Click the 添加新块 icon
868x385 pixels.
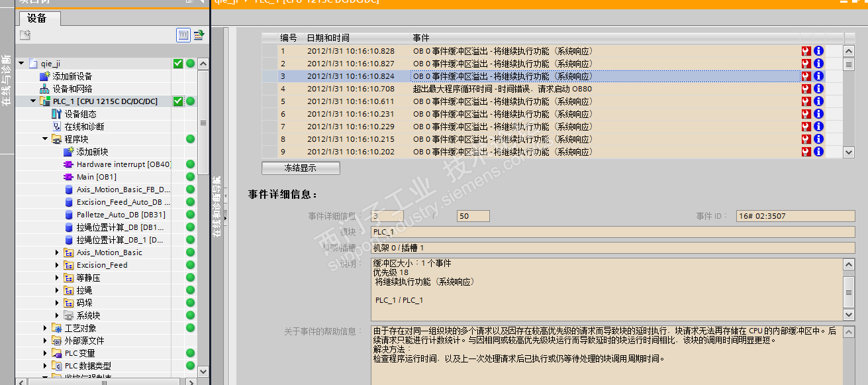click(69, 152)
